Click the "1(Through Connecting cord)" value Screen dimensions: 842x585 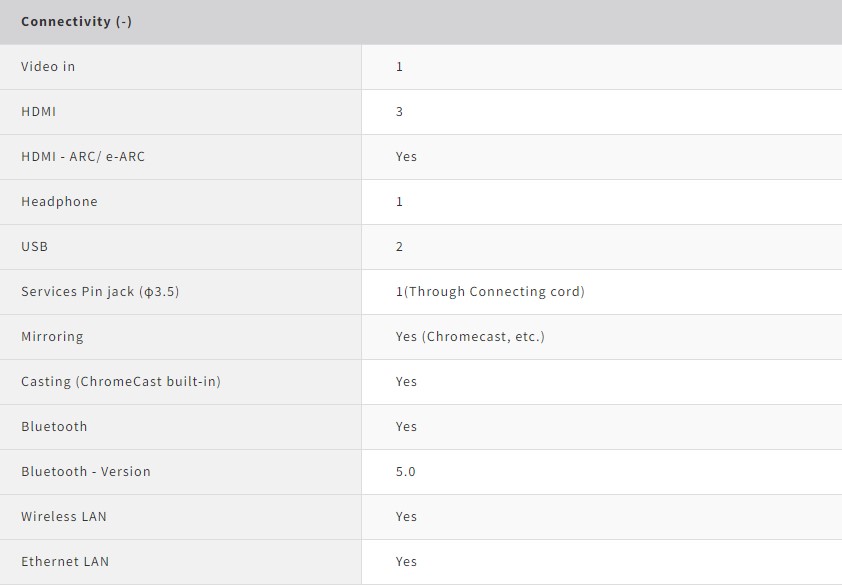490,292
